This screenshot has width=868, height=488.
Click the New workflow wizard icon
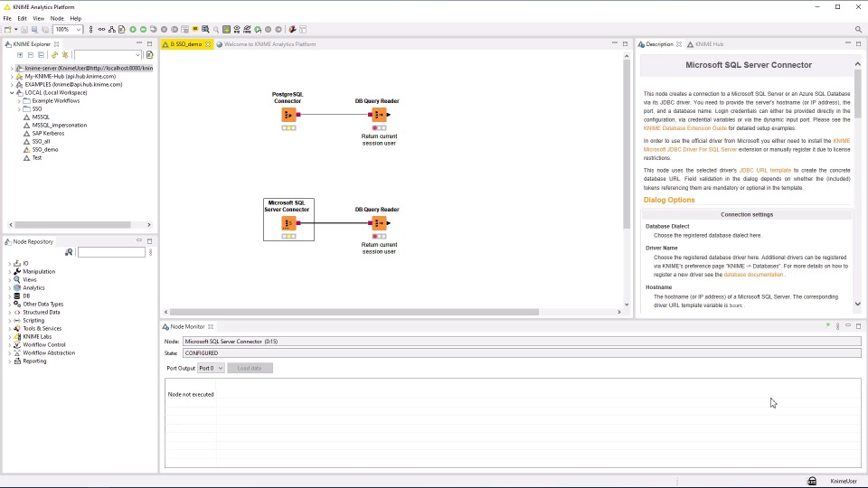[8, 29]
